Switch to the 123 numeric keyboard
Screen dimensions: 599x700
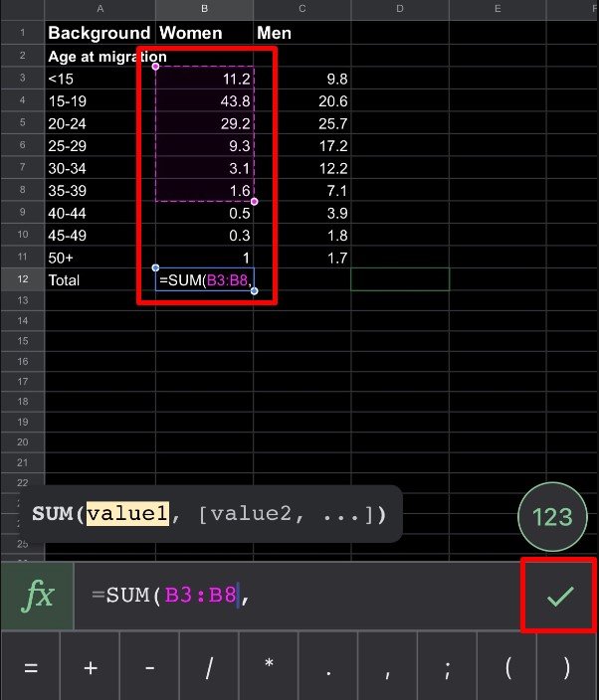pyautogui.click(x=552, y=516)
